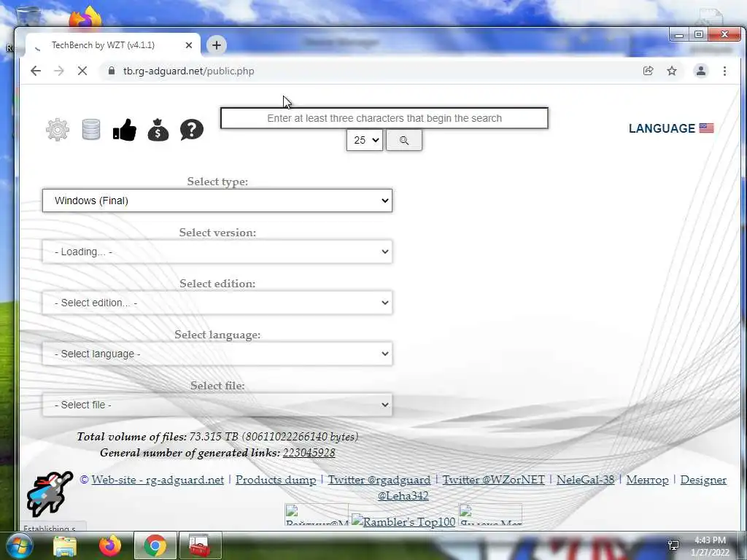The height and width of the screenshot is (560, 747).
Task: Open the Web-site - rg-adguard.net link
Action: (x=158, y=480)
